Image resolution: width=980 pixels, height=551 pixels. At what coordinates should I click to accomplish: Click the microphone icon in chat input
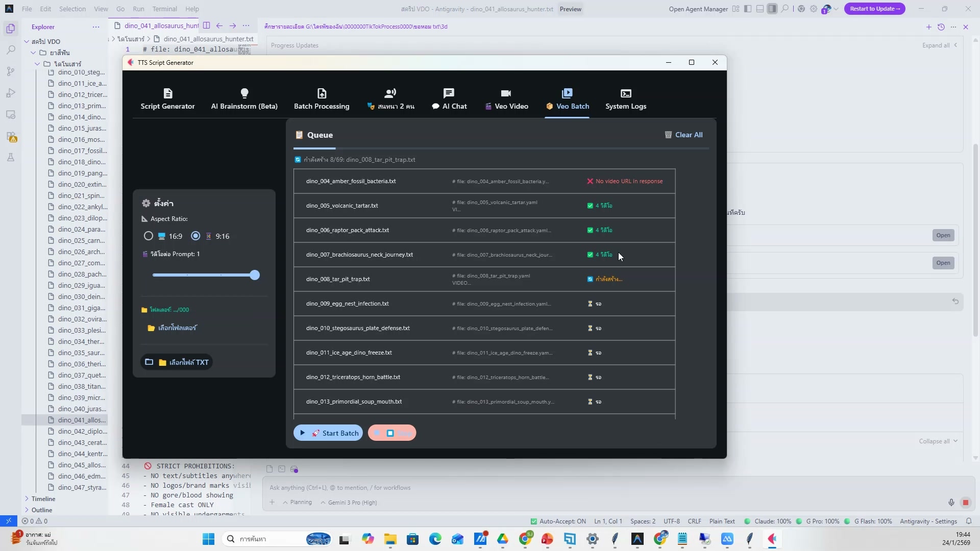tap(951, 503)
